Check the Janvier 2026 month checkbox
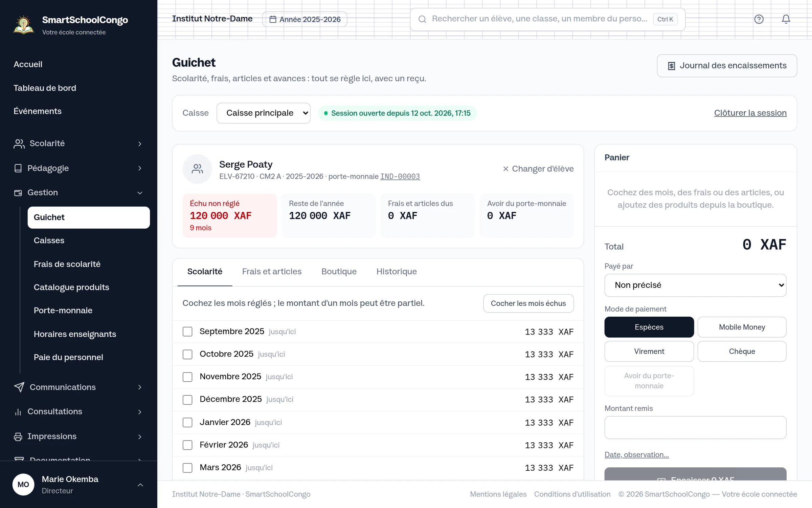This screenshot has width=812, height=508. (187, 422)
